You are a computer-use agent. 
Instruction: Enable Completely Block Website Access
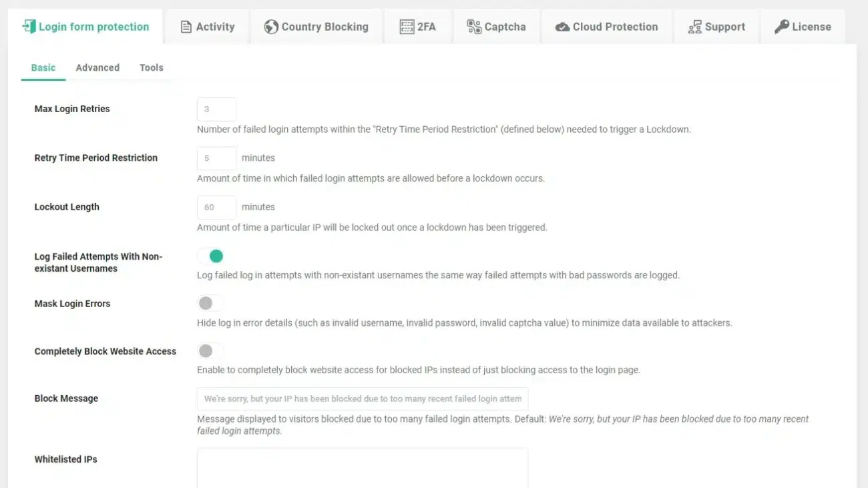coord(210,350)
